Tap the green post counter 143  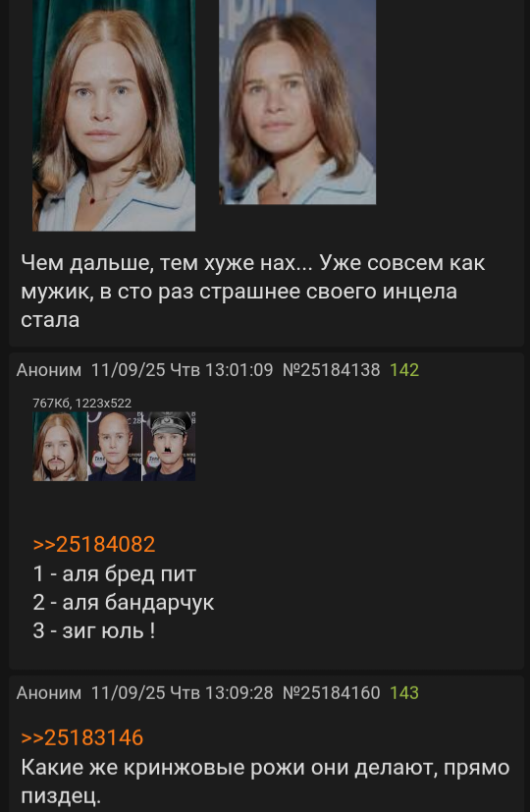tap(404, 692)
